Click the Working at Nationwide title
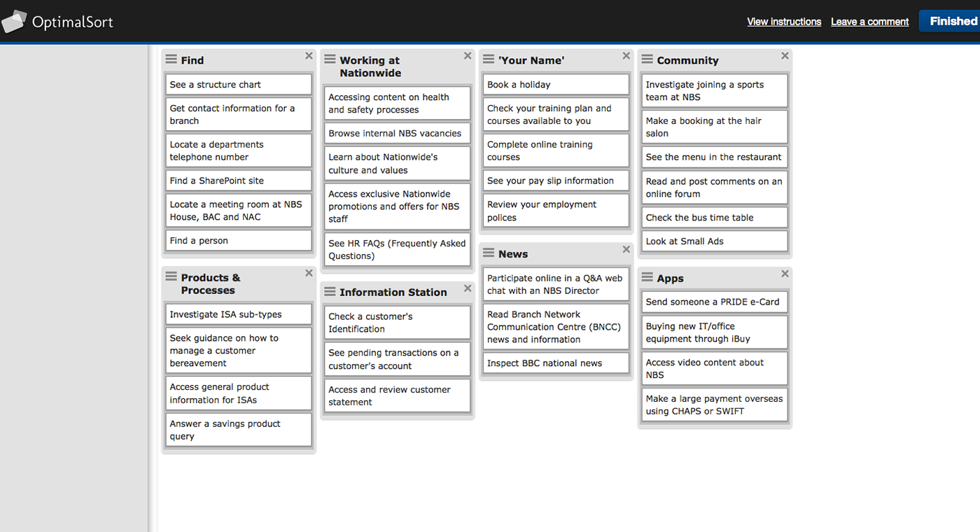This screenshot has height=532, width=980. (x=370, y=66)
